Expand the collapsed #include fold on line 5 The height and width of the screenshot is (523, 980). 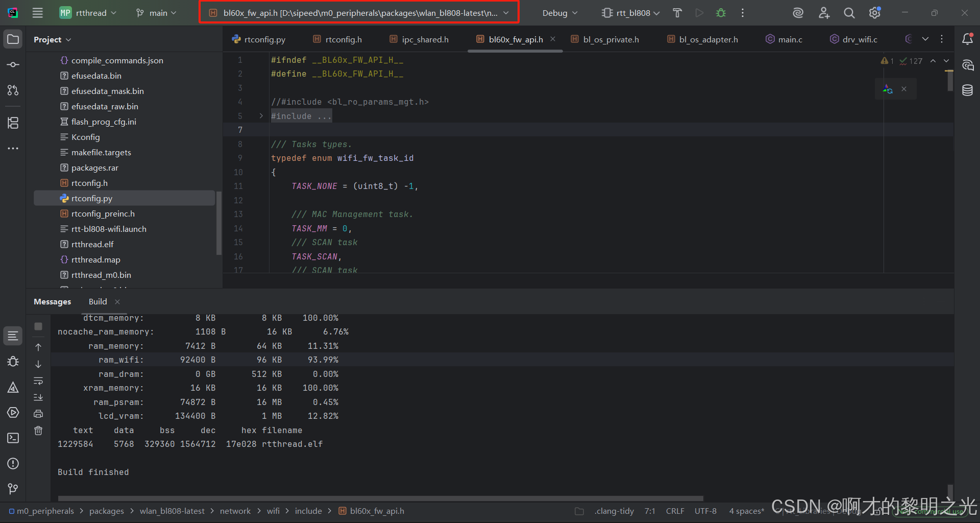pos(261,116)
